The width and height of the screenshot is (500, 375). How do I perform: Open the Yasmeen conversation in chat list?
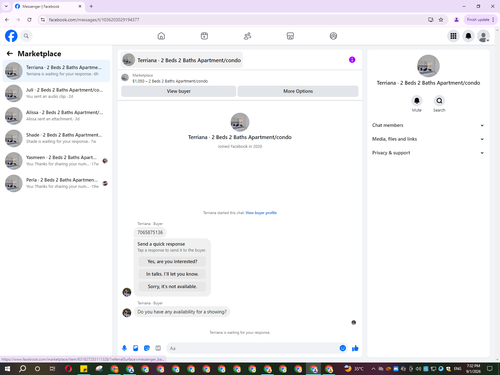coord(56,161)
